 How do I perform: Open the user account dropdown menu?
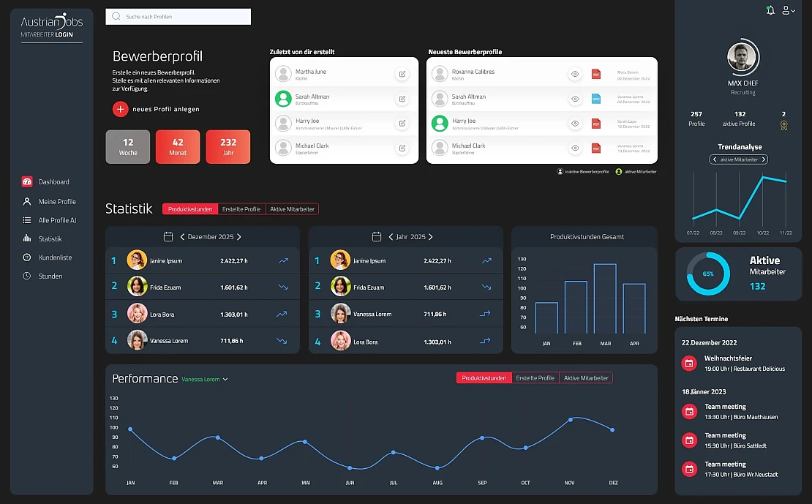click(789, 10)
